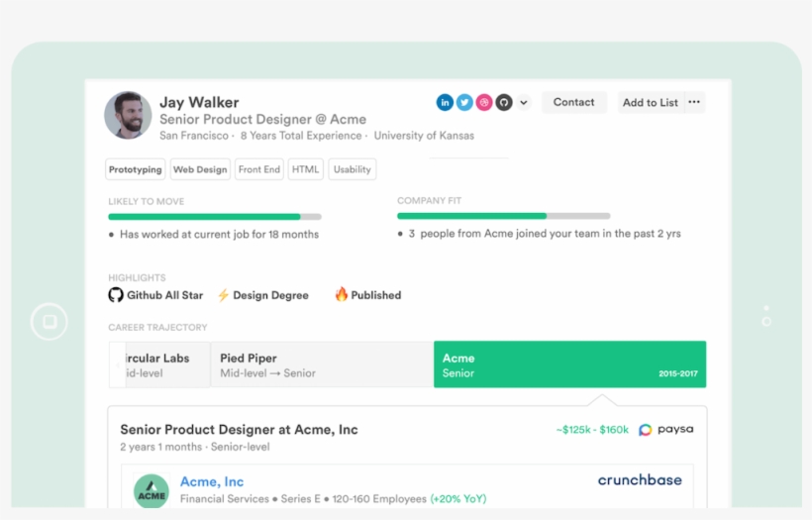Image resolution: width=812 pixels, height=520 pixels.
Task: Open the GitHub profile icon
Action: 504,102
